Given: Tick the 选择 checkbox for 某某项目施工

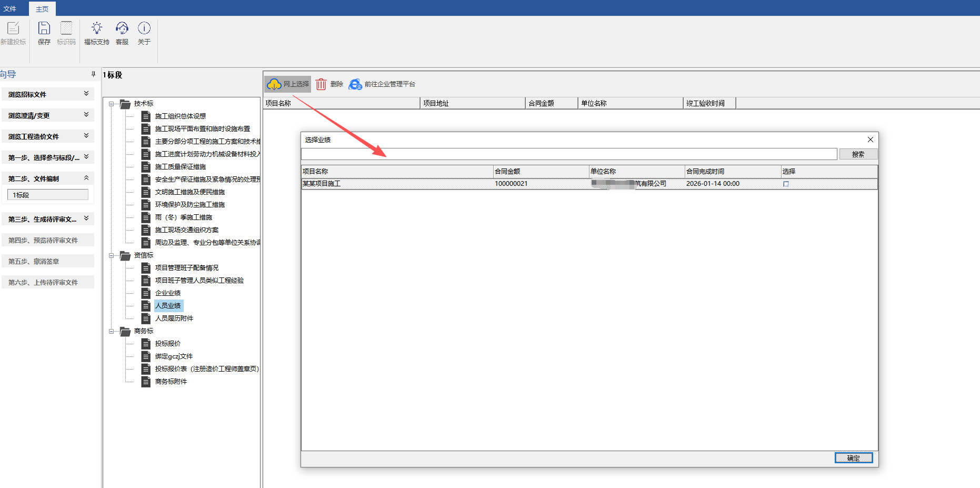Looking at the screenshot, I should click(x=786, y=184).
